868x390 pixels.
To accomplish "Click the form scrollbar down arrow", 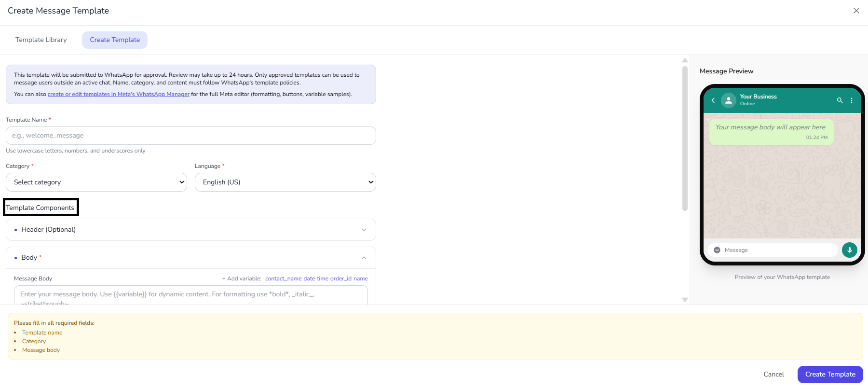I will pos(685,300).
